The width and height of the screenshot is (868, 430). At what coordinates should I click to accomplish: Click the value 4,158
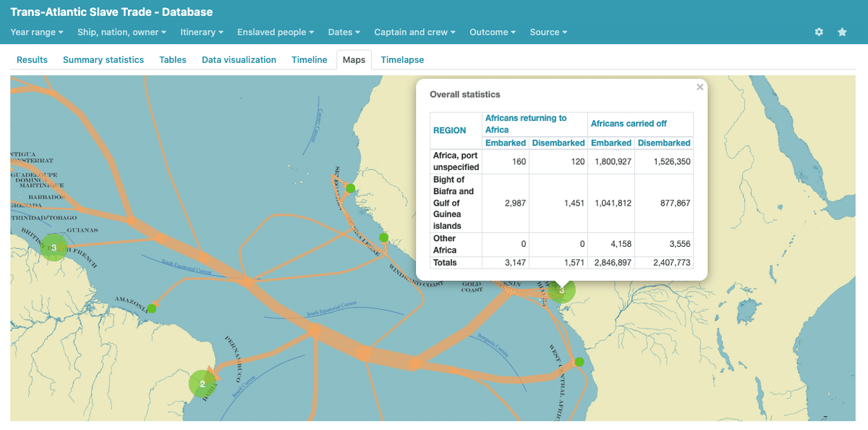click(620, 245)
